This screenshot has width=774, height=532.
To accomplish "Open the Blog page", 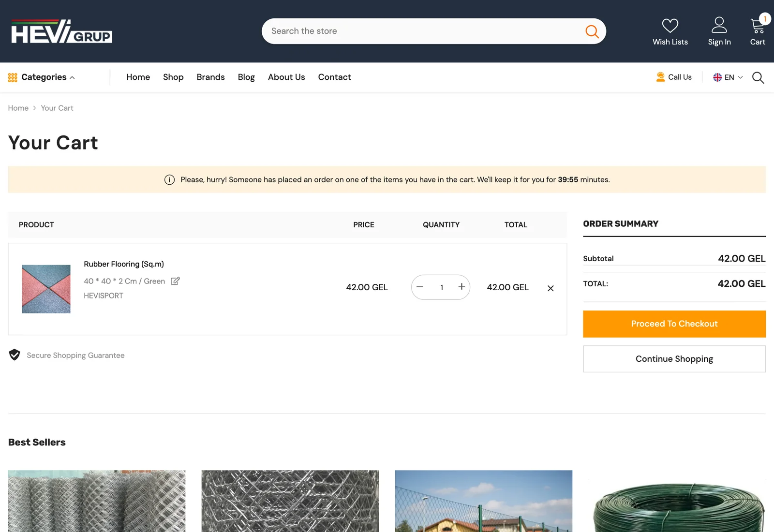I will [246, 77].
